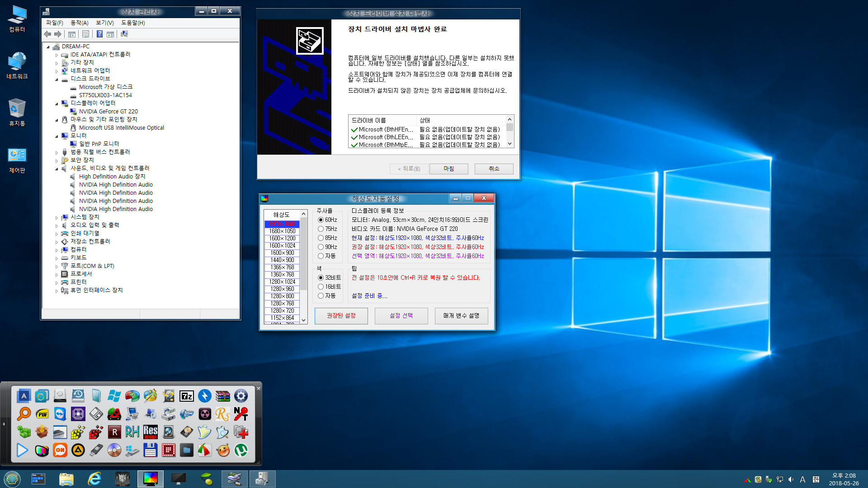Click the blue help question mark toolbar icon

click(99, 34)
